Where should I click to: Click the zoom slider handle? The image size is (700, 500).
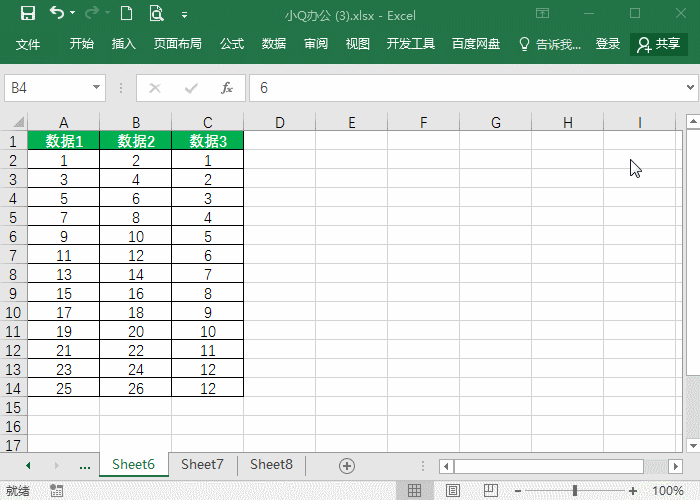click(575, 491)
